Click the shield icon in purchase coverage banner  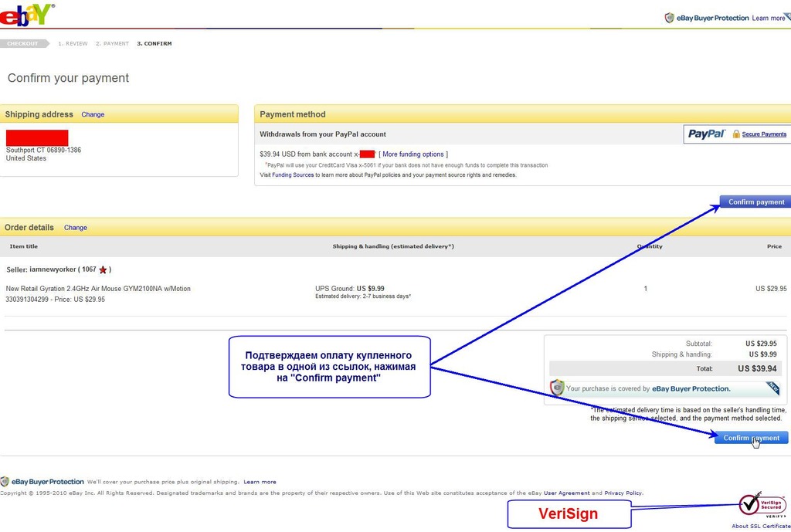pyautogui.click(x=557, y=388)
